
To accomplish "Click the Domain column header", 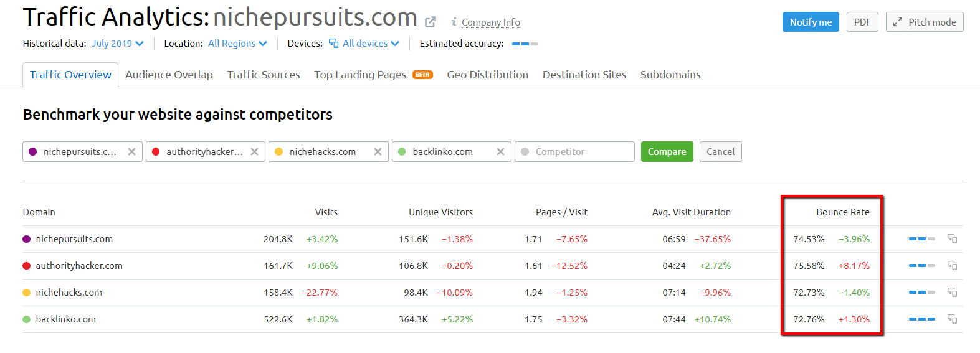I will click(x=39, y=212).
